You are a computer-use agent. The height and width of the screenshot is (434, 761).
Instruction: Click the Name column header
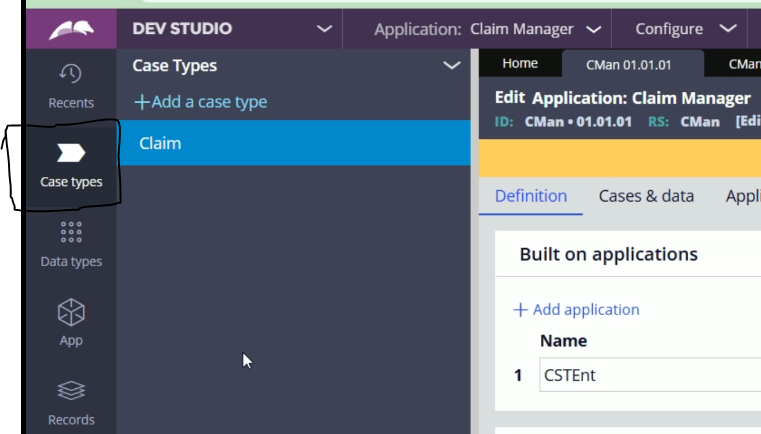(563, 341)
